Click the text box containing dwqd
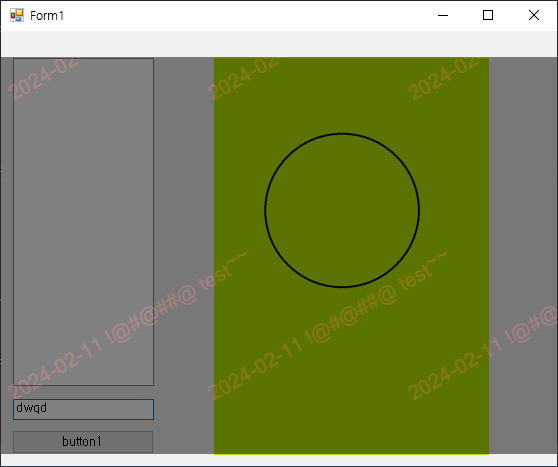Viewport: 558px width, 467px height. tap(83, 409)
